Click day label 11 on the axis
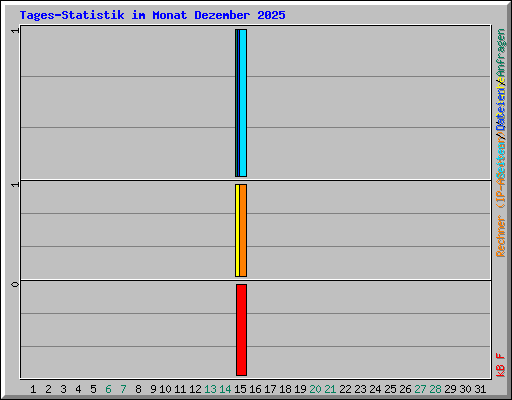This screenshot has width=512, height=400. [x=180, y=389]
